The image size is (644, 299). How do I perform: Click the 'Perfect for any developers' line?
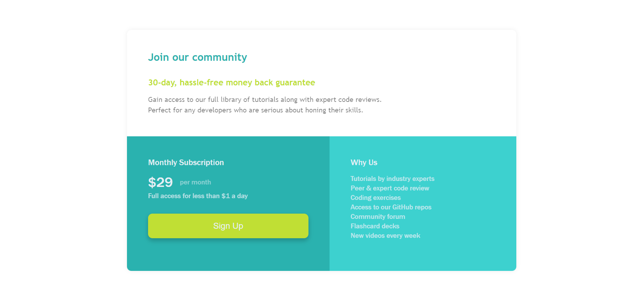tap(255, 110)
